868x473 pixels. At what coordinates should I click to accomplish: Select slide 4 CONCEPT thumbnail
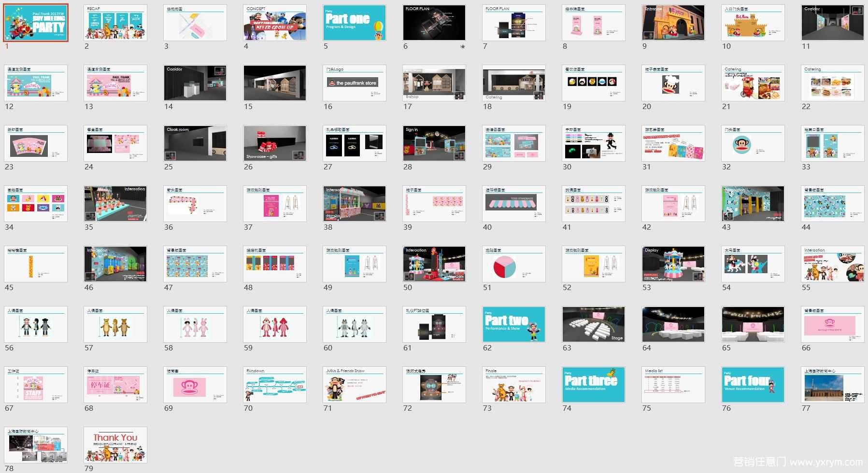coord(275,23)
